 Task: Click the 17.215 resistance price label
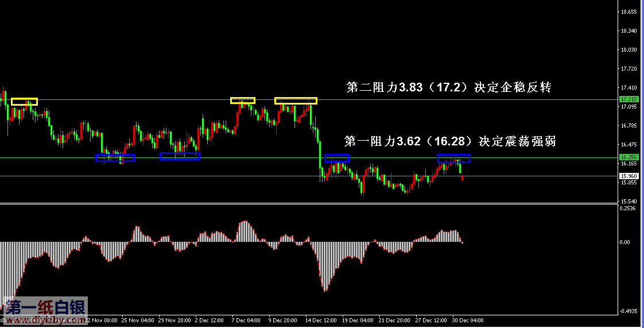pos(629,99)
